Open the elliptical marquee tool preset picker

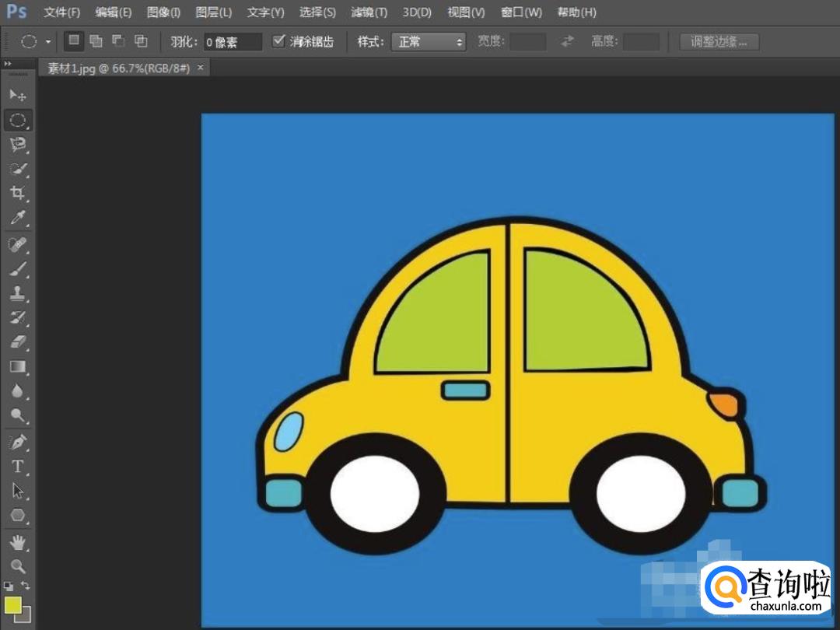pyautogui.click(x=48, y=42)
